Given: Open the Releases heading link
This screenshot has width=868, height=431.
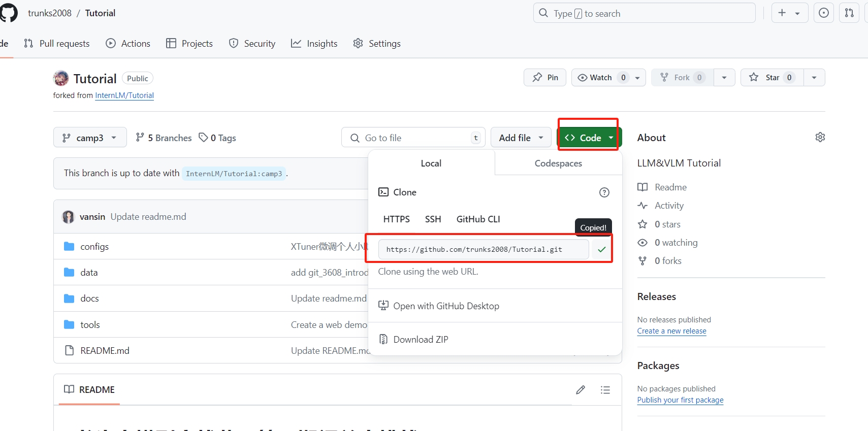Looking at the screenshot, I should [x=657, y=297].
